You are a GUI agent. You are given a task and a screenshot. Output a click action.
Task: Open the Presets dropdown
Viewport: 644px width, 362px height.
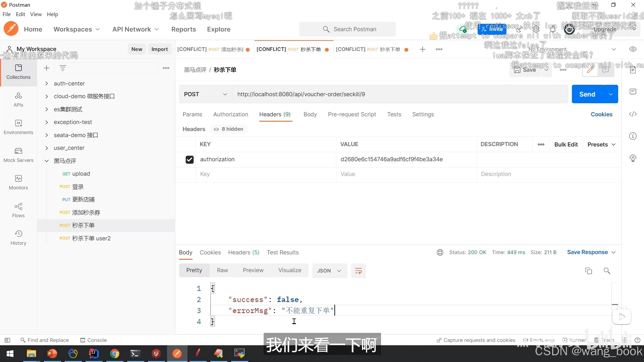tap(601, 144)
